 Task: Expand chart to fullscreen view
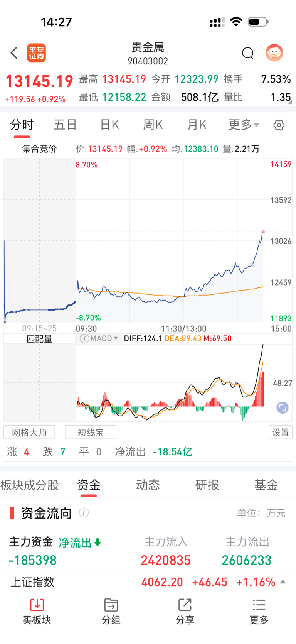283,408
